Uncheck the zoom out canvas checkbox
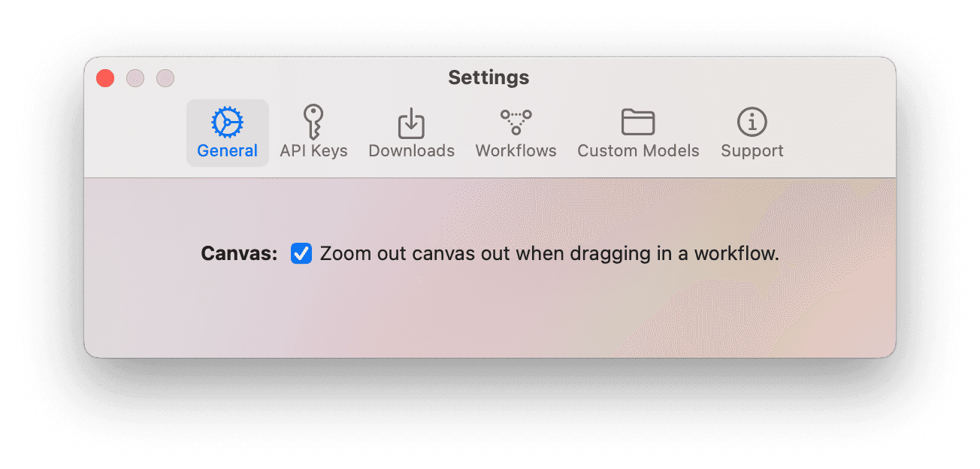The image size is (980, 469). pyautogui.click(x=301, y=253)
